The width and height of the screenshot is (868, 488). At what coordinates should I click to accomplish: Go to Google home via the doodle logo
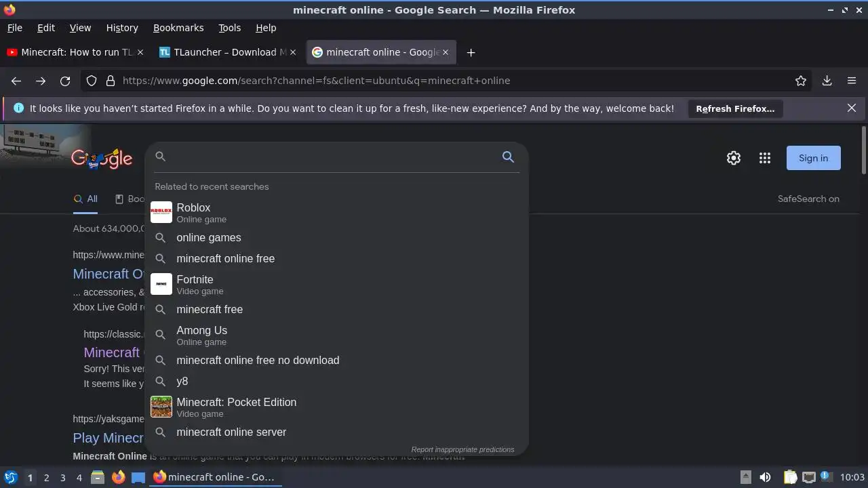102,159
